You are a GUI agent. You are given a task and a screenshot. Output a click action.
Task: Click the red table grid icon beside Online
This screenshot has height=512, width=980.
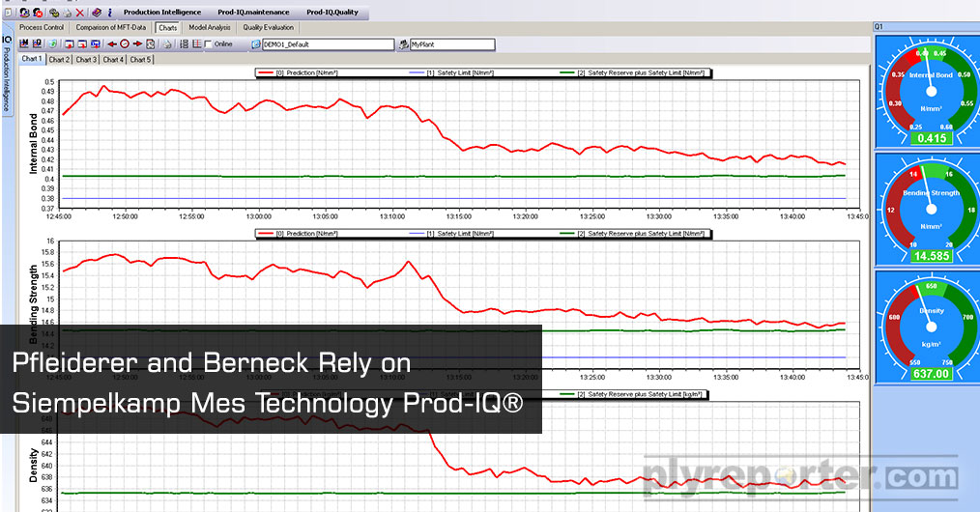pyautogui.click(x=196, y=44)
